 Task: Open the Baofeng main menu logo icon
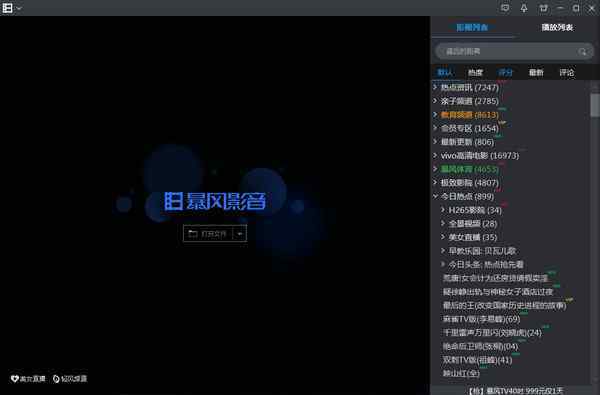tap(8, 8)
